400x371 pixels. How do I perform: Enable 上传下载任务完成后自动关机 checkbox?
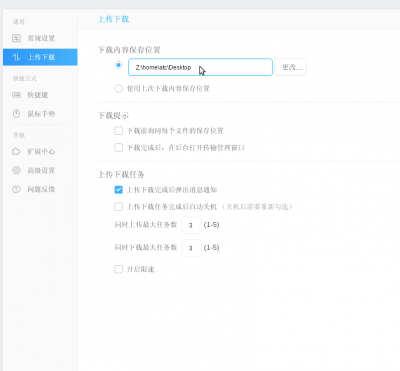(x=118, y=207)
